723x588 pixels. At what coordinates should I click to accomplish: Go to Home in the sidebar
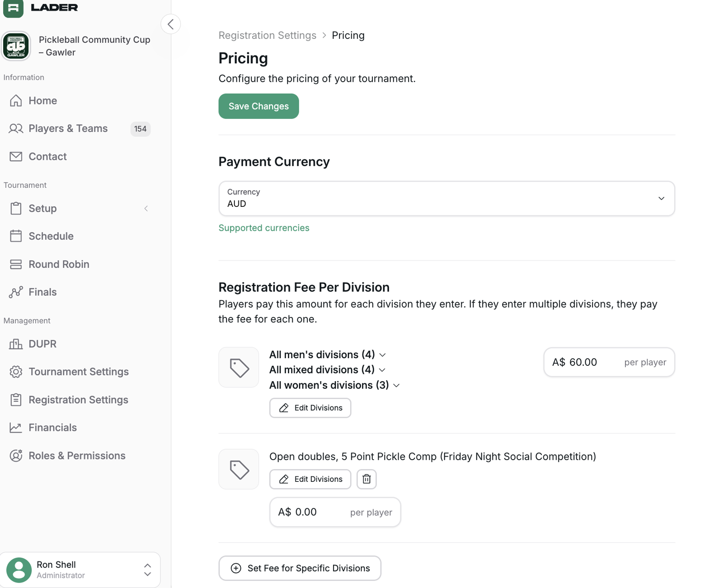point(43,100)
